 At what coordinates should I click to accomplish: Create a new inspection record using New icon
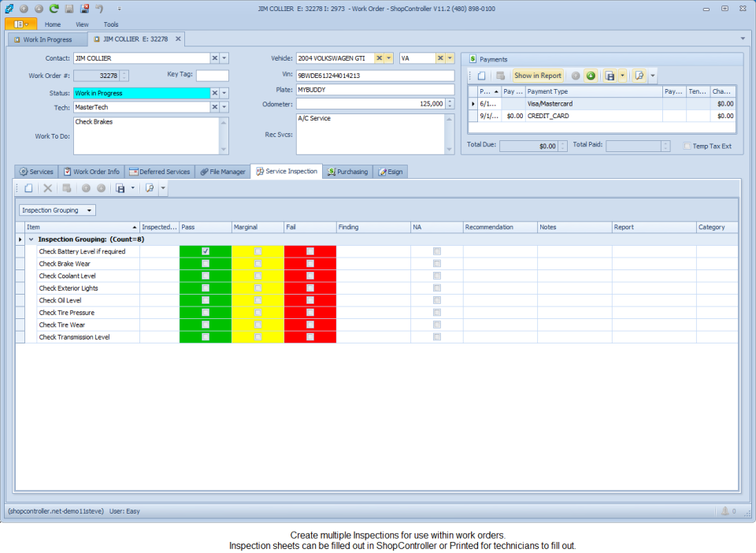tap(29, 187)
